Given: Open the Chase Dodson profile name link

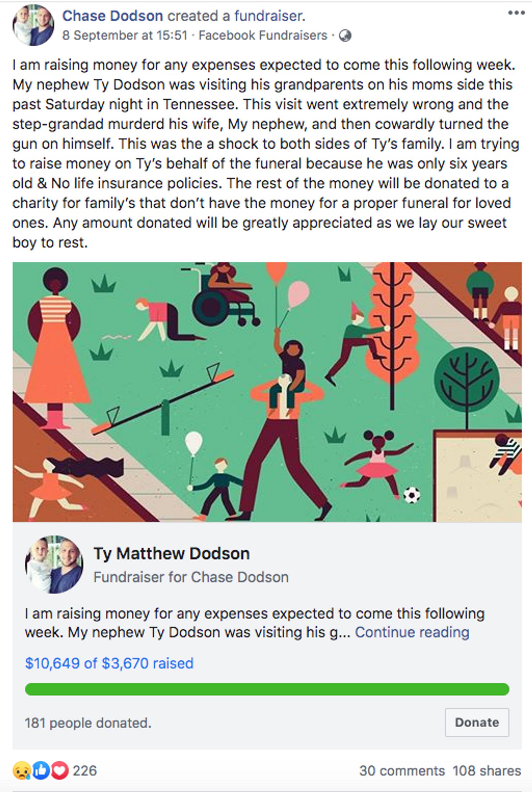Looking at the screenshot, I should pyautogui.click(x=112, y=16).
